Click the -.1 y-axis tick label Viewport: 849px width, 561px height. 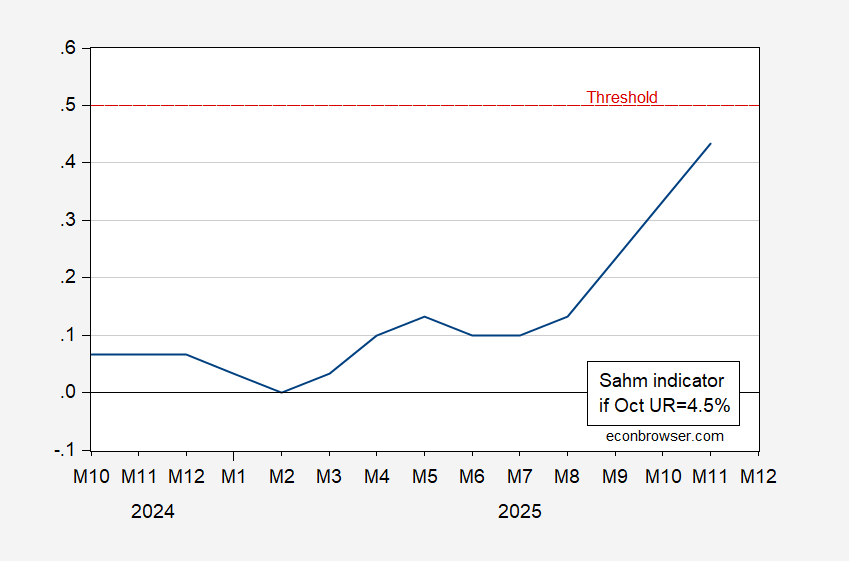tap(65, 450)
